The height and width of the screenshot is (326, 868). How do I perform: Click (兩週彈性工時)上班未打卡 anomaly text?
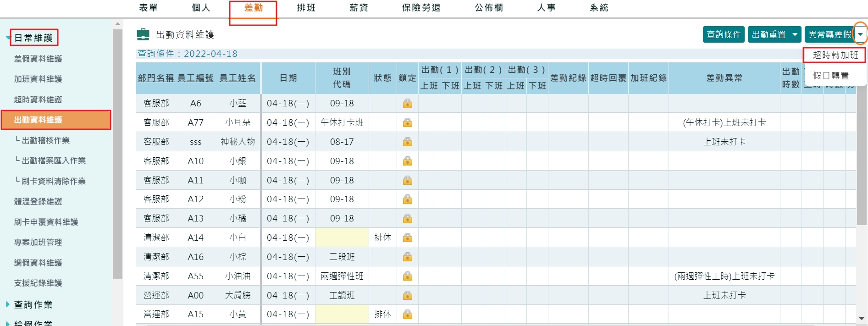[x=724, y=276]
